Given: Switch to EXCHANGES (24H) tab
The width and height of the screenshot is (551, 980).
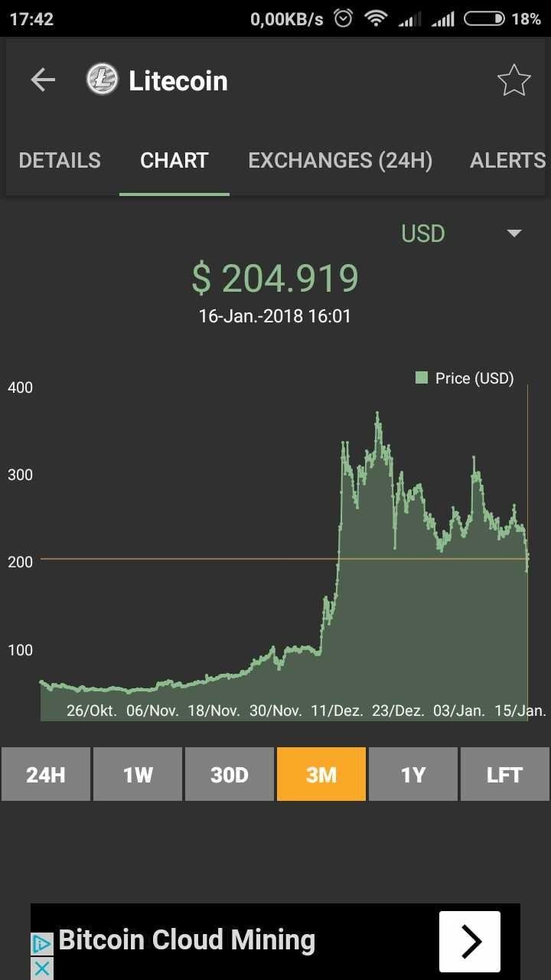Looking at the screenshot, I should 341,161.
